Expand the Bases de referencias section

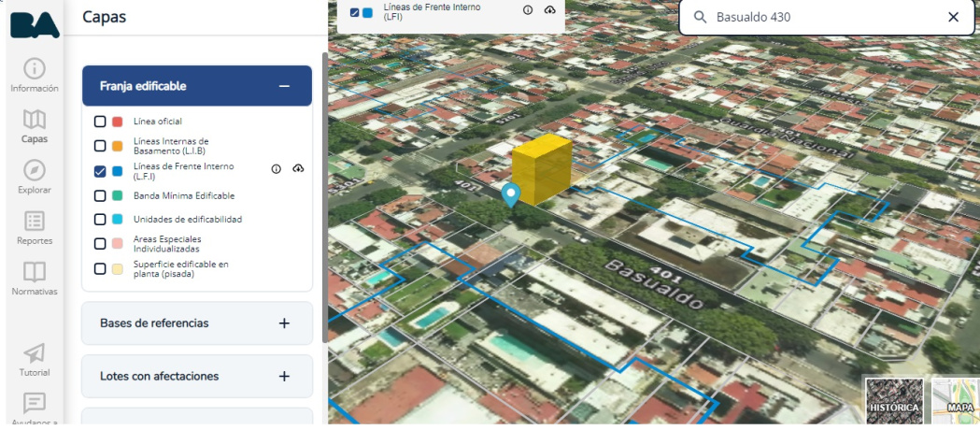point(197,323)
